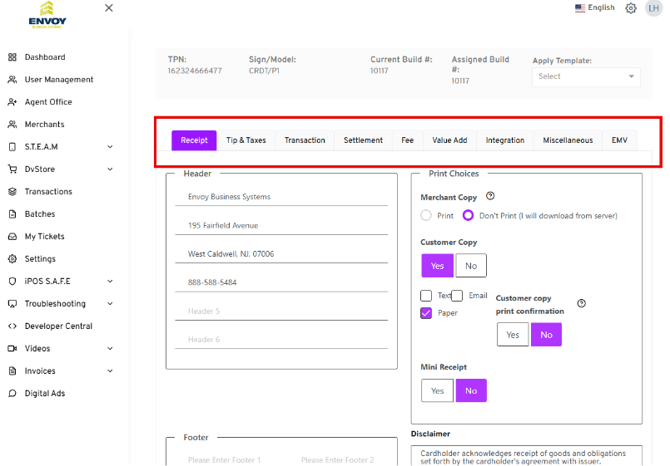Close the sidebar with the X icon

coord(109,8)
